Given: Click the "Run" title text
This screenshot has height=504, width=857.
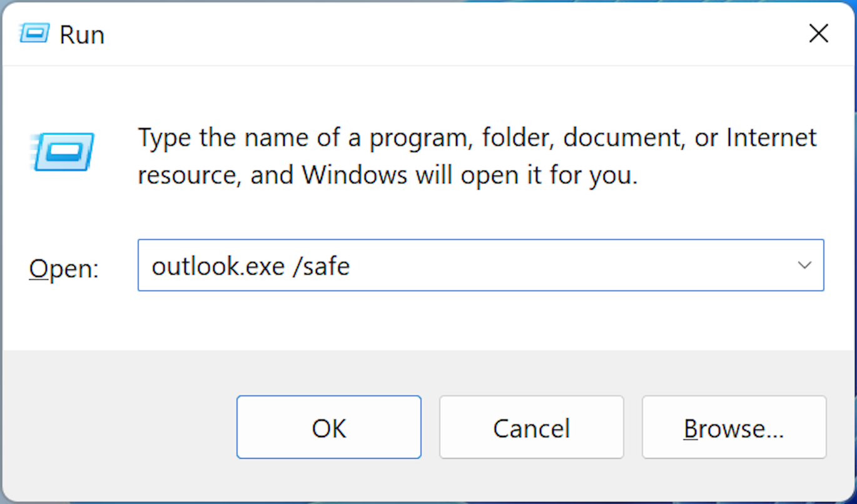Looking at the screenshot, I should tap(82, 34).
